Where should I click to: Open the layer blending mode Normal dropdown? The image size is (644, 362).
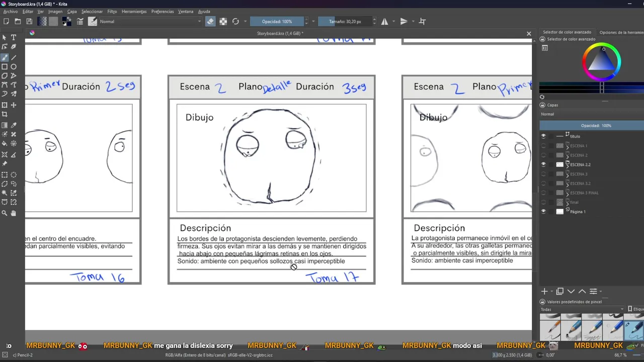point(592,114)
